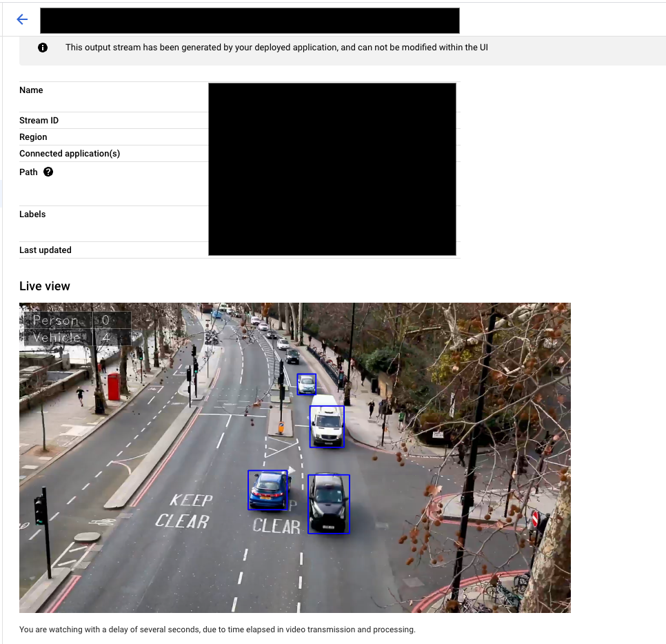
Task: Click the info icon in the notification banner
Action: tap(43, 47)
